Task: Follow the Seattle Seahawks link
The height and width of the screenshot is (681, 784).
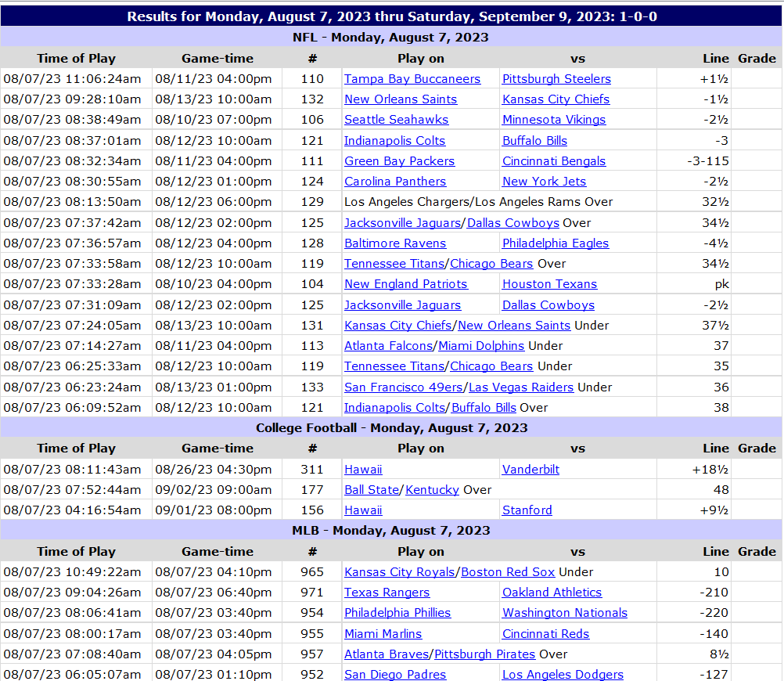Action: pos(397,120)
